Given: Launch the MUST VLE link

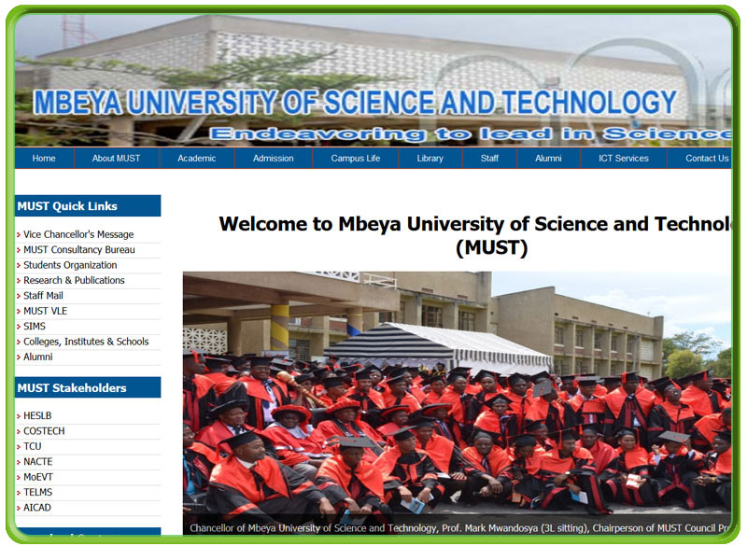Looking at the screenshot, I should [45, 311].
